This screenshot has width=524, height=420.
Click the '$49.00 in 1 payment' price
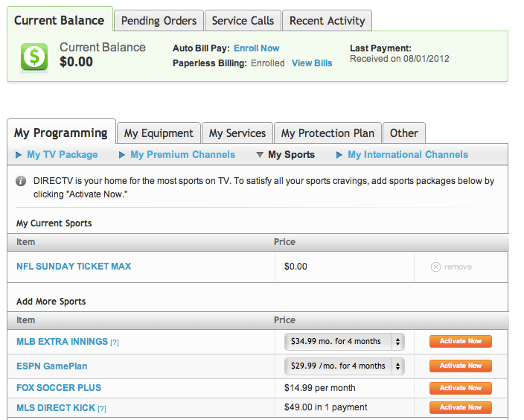pyautogui.click(x=325, y=407)
